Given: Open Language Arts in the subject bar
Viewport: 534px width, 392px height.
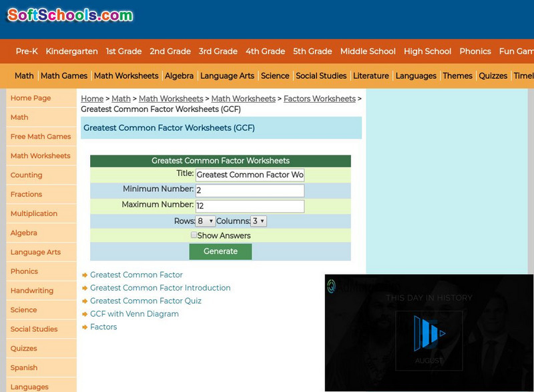Looking at the screenshot, I should pos(227,76).
